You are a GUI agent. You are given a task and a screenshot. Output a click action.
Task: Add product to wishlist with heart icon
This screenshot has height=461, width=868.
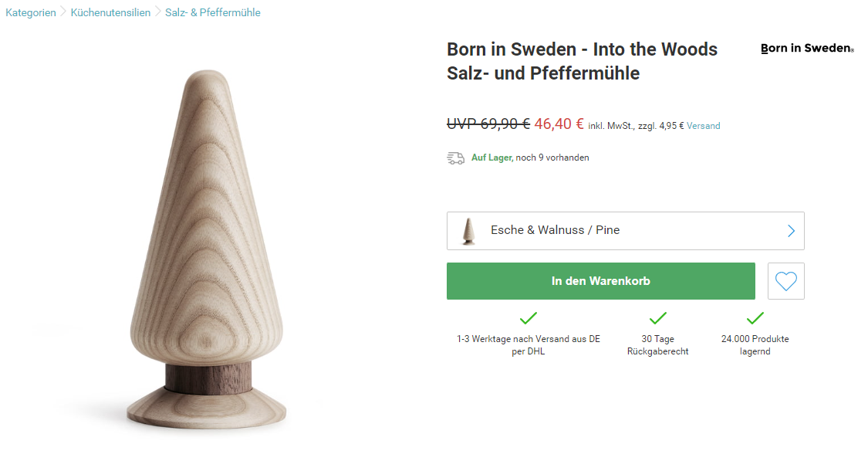pyautogui.click(x=785, y=281)
